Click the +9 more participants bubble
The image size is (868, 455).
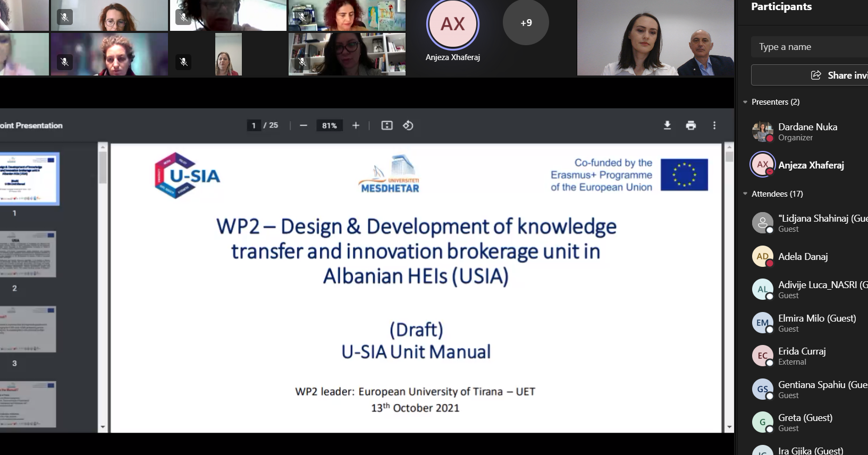[526, 22]
